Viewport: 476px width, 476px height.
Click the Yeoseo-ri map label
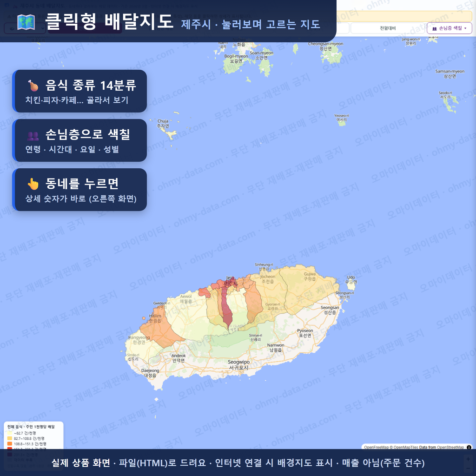(x=342, y=118)
